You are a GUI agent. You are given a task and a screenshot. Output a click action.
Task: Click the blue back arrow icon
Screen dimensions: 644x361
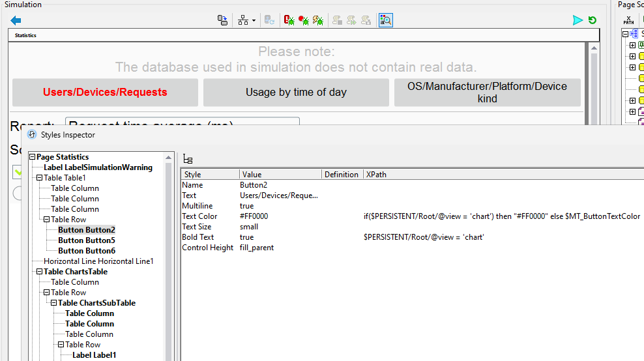16,20
